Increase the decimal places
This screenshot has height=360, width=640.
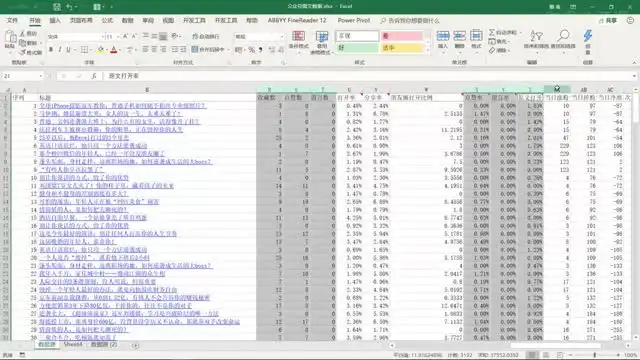pos(272,49)
